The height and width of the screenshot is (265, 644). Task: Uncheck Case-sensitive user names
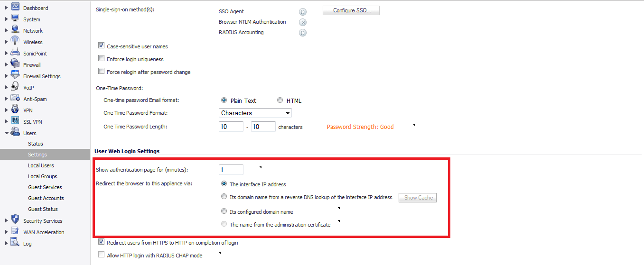102,46
